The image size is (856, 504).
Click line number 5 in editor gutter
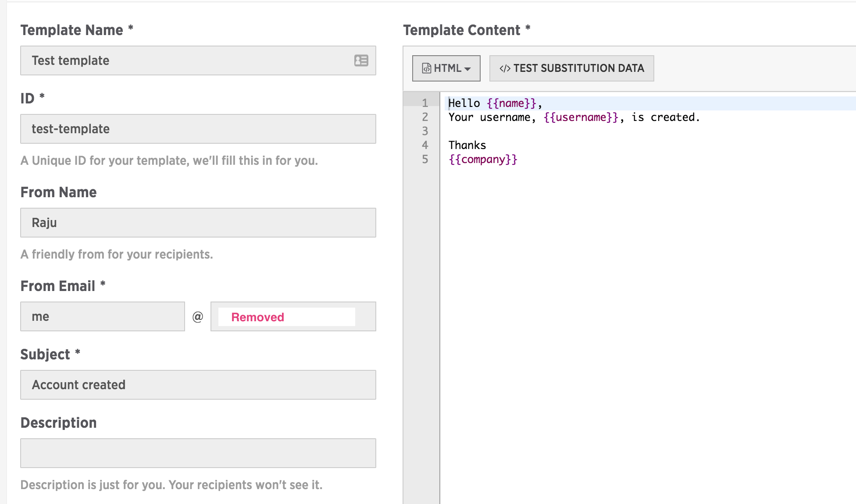click(x=424, y=159)
